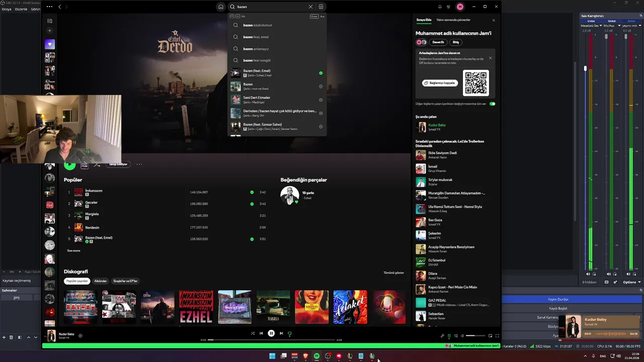Select the 'bazen feat songül' suggestion
644x362 pixels.
tap(277, 60)
